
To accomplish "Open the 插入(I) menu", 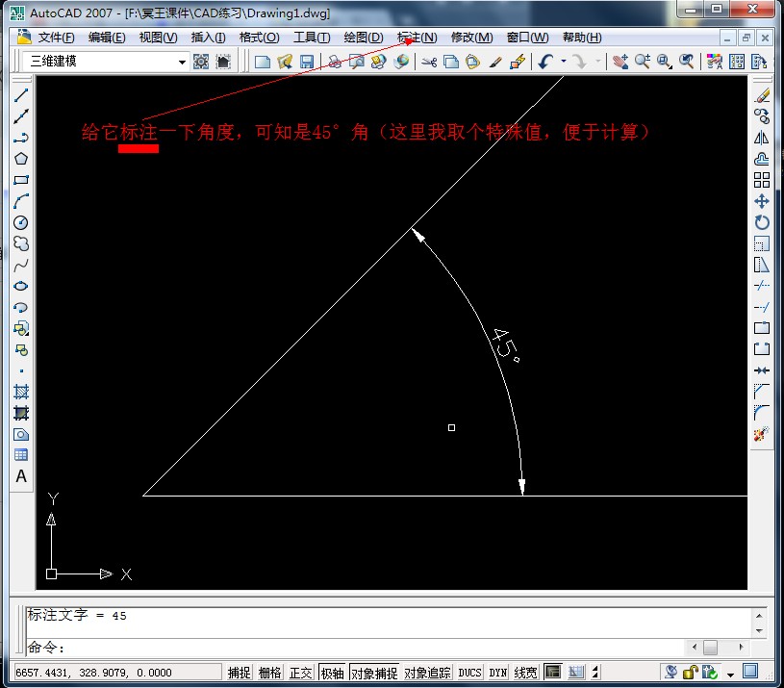I will (208, 38).
